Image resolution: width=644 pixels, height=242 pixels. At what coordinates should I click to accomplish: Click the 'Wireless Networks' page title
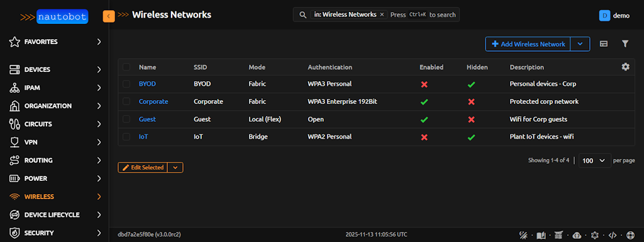(x=172, y=15)
